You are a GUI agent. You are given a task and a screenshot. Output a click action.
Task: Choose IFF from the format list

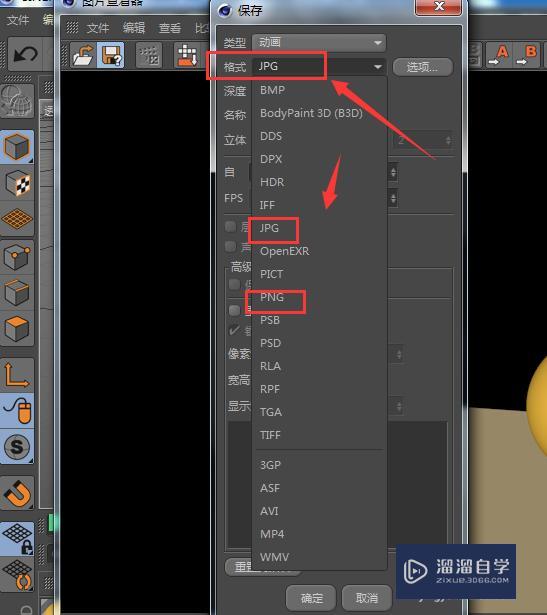pyautogui.click(x=267, y=205)
